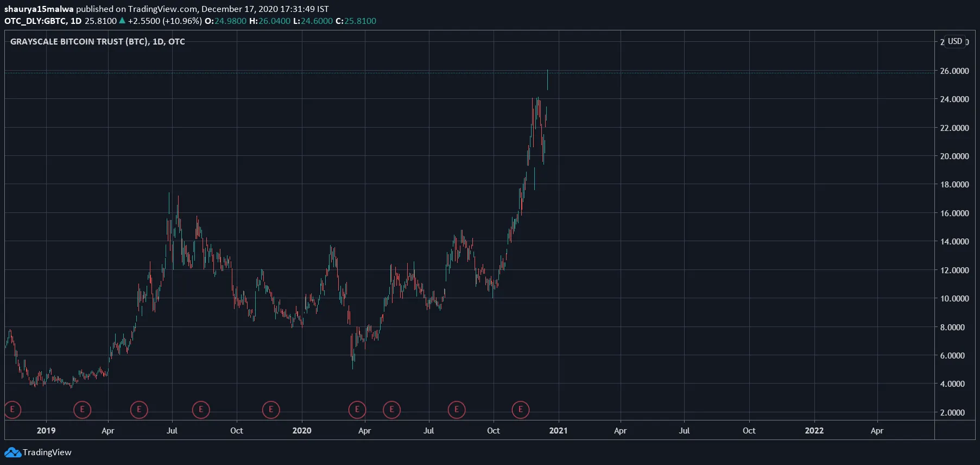Click the 2.0000 price axis label
This screenshot has height=465, width=980.
click(x=954, y=413)
